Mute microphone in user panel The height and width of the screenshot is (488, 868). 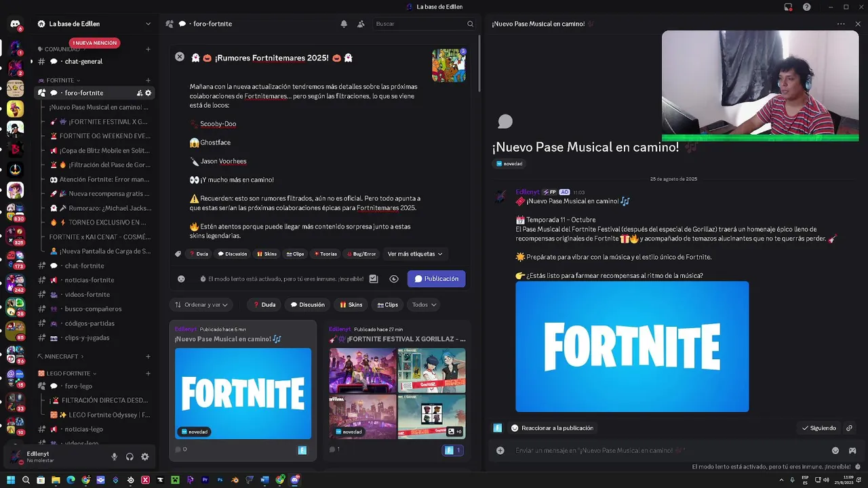coord(114,457)
